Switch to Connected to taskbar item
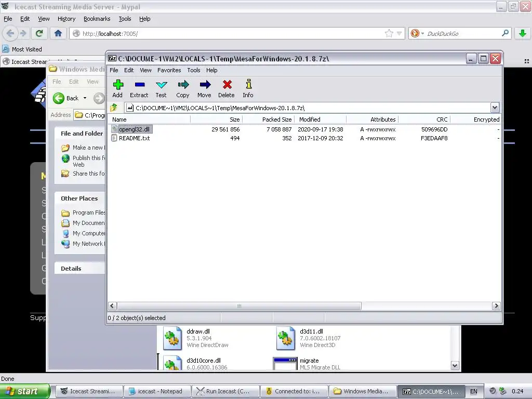532x399 pixels. pos(294,391)
